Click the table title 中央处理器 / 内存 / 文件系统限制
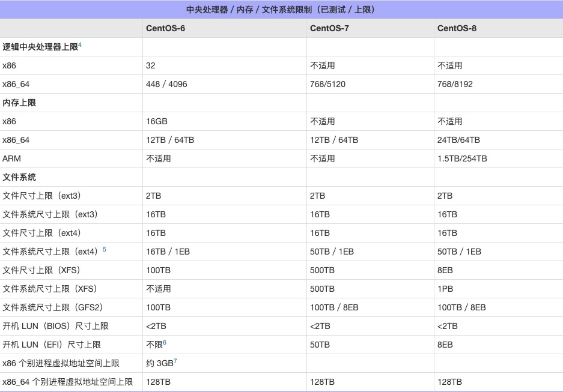This screenshot has width=563, height=392. [281, 8]
